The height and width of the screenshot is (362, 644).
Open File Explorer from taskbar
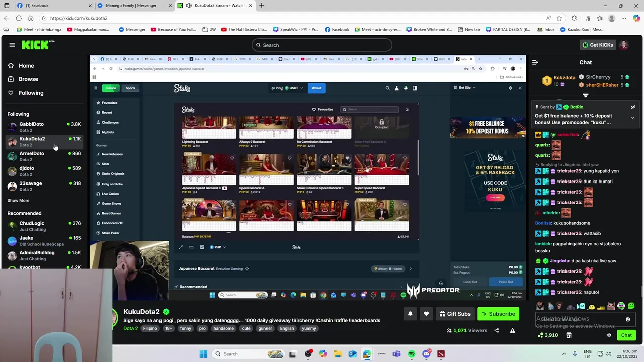(x=337, y=354)
